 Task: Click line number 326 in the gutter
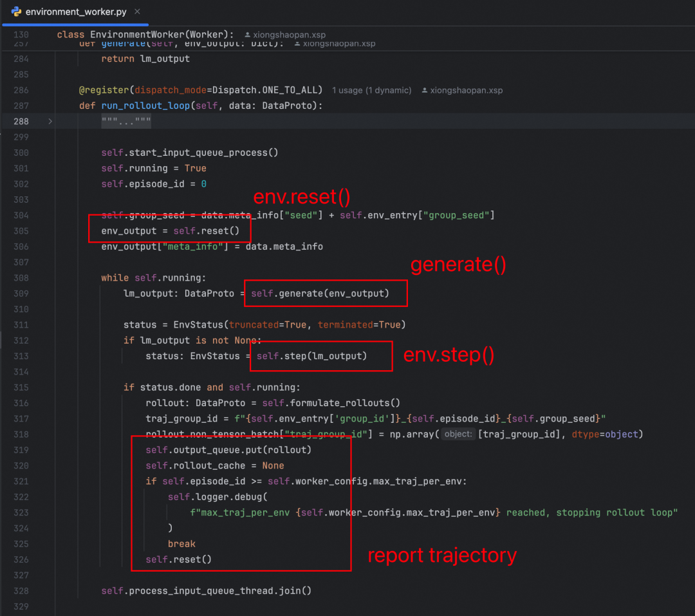point(21,559)
